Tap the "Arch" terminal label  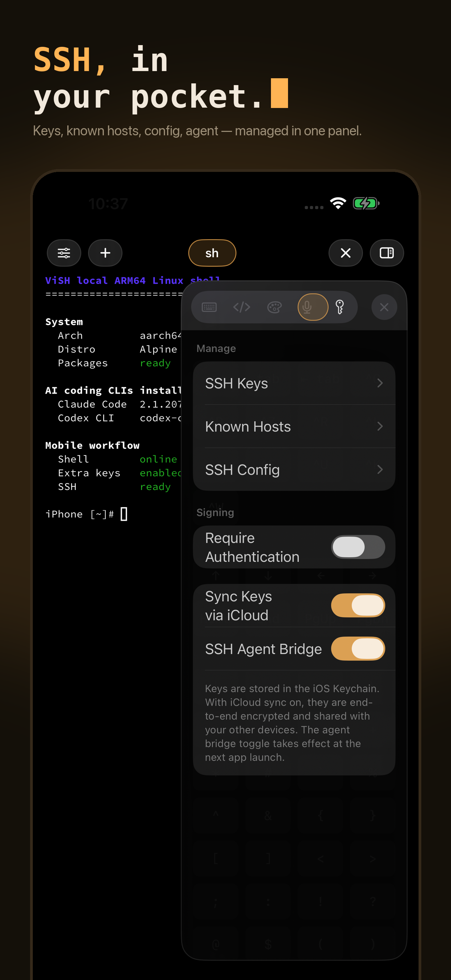pos(70,336)
